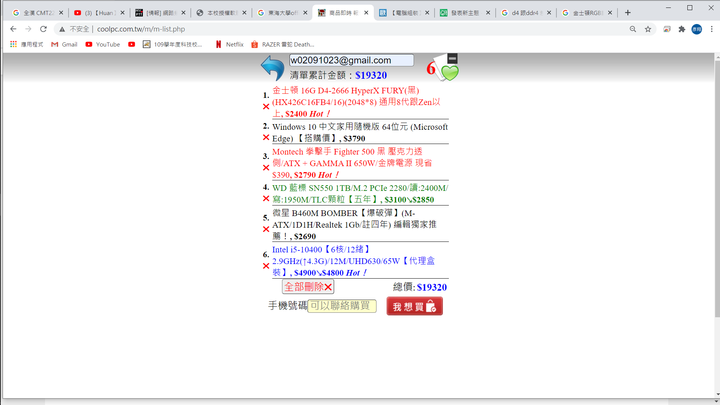
Task: Reload the current page
Action: pyautogui.click(x=43, y=29)
